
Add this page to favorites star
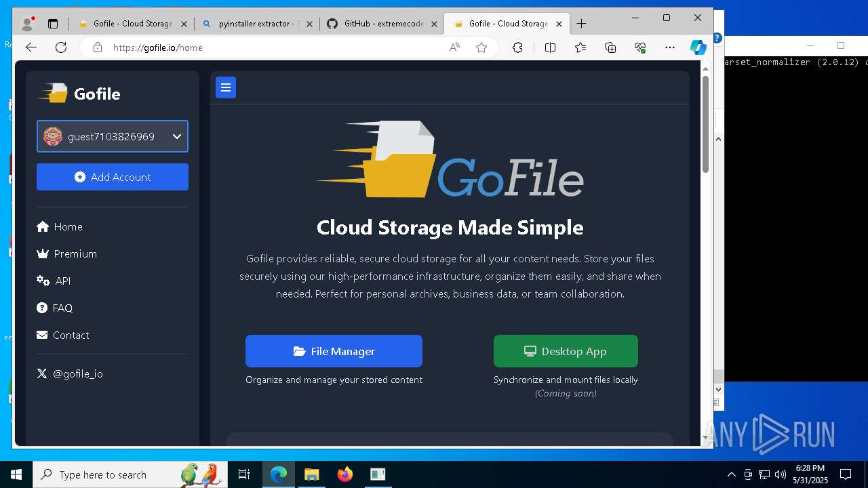[481, 47]
